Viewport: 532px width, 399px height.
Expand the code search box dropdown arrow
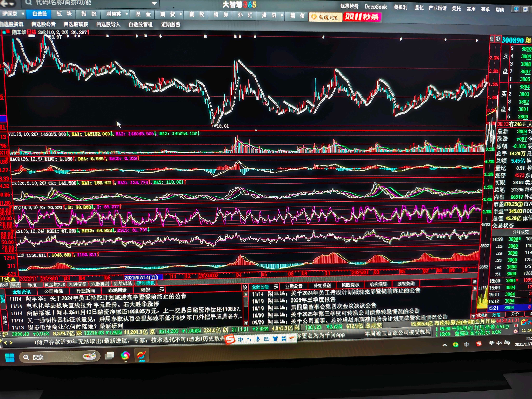coord(154,3)
